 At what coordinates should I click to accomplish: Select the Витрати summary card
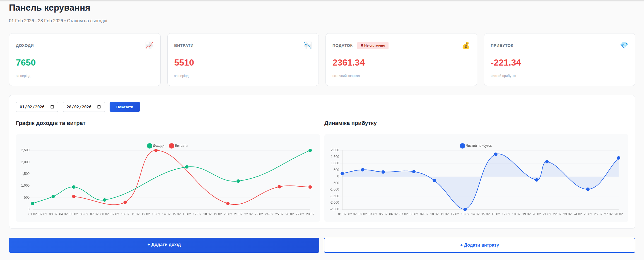point(243,59)
